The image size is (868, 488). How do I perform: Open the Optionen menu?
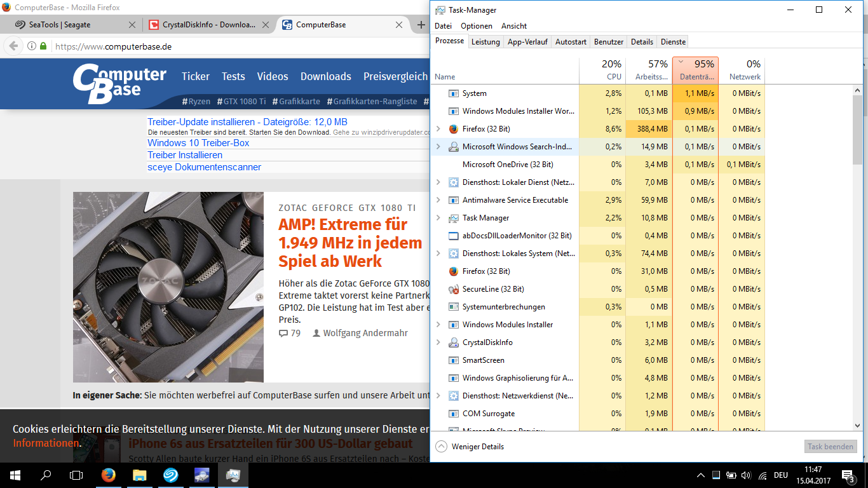(x=477, y=26)
